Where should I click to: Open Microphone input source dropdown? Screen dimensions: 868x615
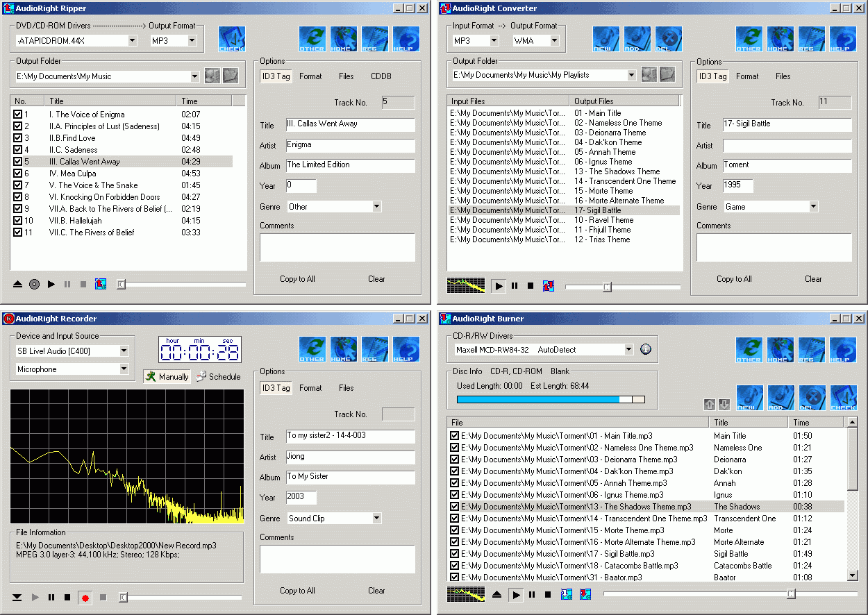click(124, 369)
